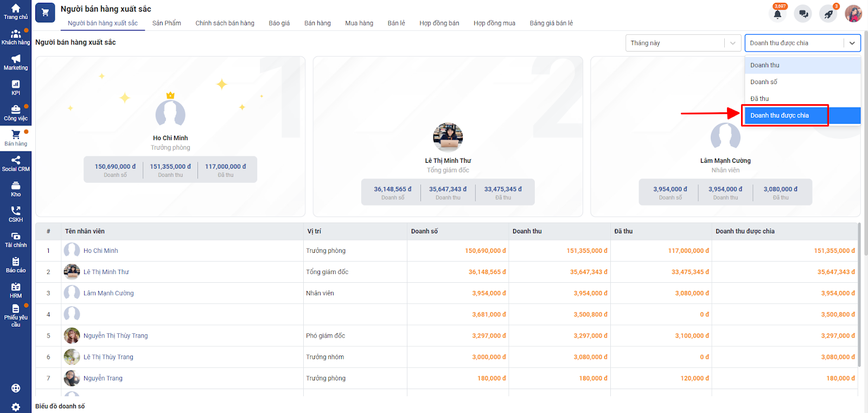Open the Bán hàng top tab
Image resolution: width=868 pixels, height=413 pixels.
[x=317, y=23]
